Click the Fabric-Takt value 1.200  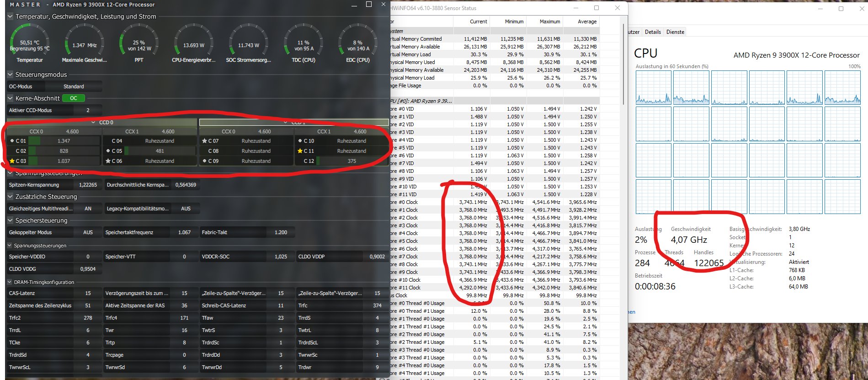pos(281,232)
